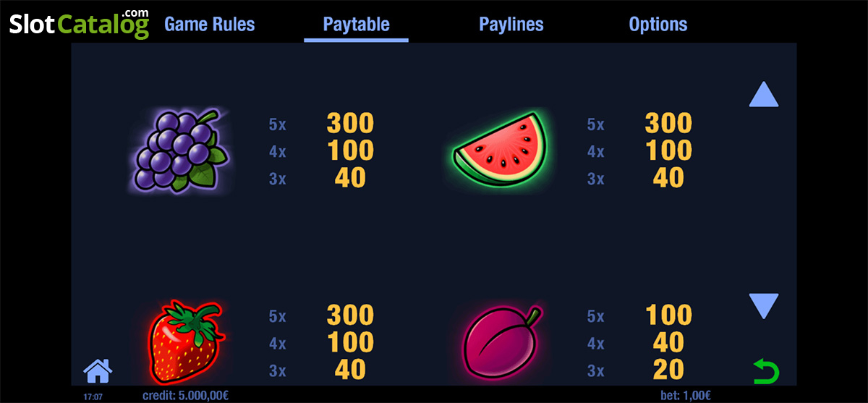Open the Options tab
The height and width of the screenshot is (403, 868).
(x=658, y=24)
